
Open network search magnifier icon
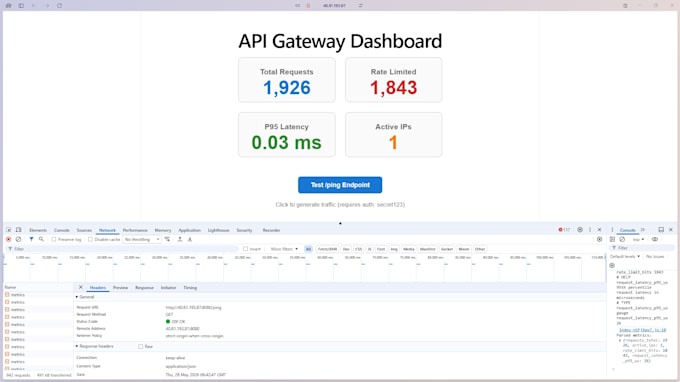pos(41,239)
